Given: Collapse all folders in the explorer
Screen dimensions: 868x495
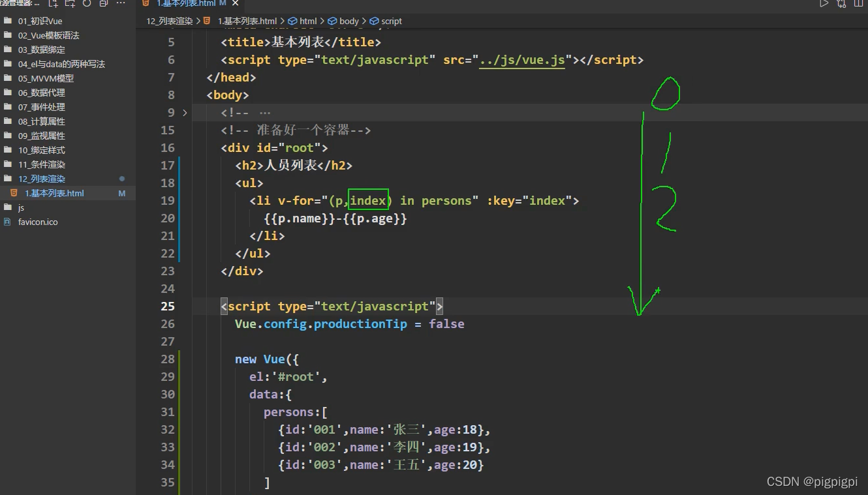Looking at the screenshot, I should pyautogui.click(x=103, y=3).
